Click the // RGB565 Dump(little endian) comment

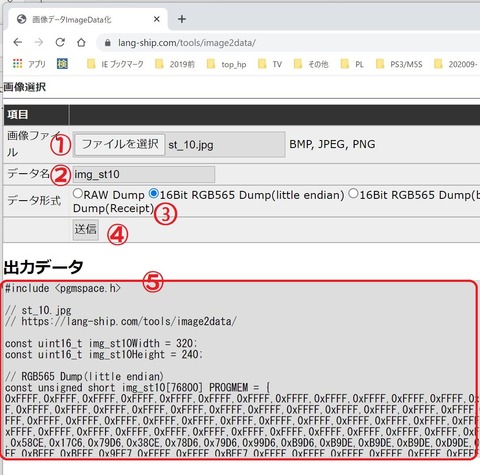click(x=84, y=376)
